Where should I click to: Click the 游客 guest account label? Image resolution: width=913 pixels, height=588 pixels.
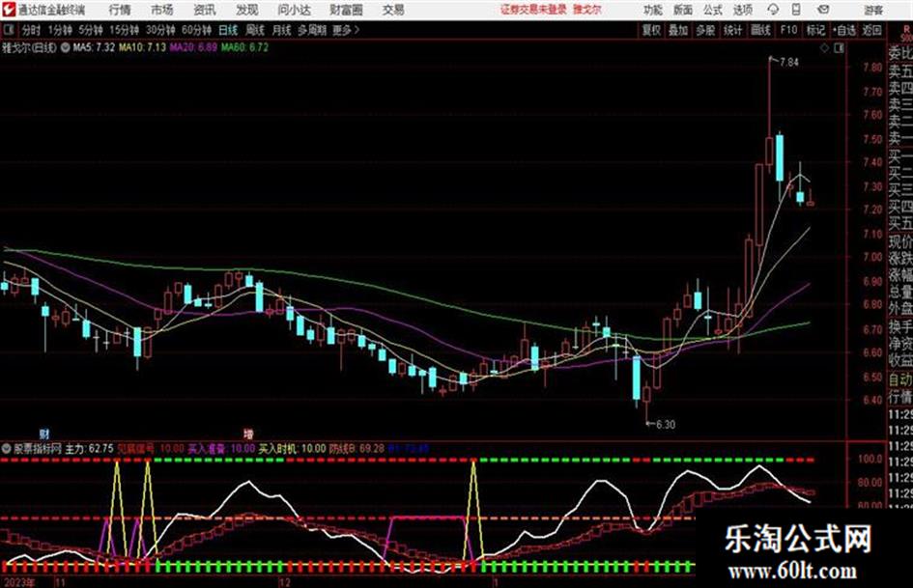point(873,10)
